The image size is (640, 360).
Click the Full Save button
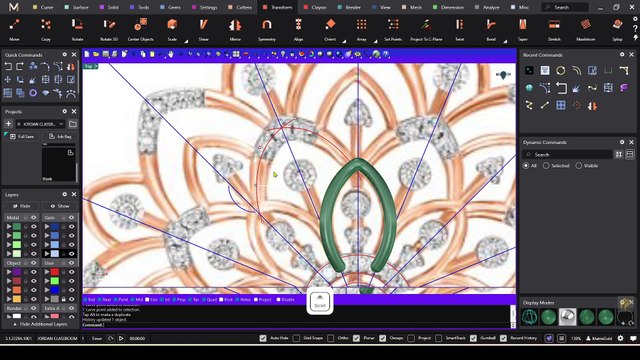(22, 136)
